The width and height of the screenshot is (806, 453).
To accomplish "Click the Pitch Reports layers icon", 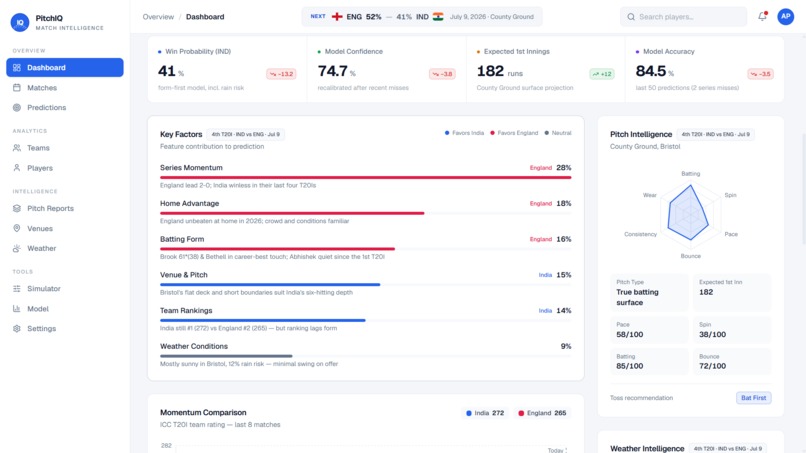I will [x=17, y=208].
